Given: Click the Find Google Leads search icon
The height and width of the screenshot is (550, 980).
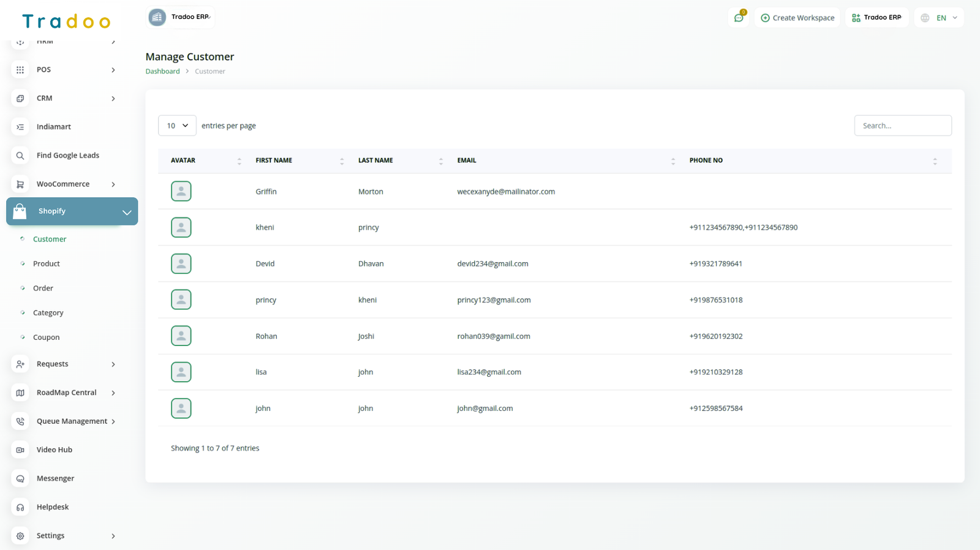Looking at the screenshot, I should tap(20, 156).
